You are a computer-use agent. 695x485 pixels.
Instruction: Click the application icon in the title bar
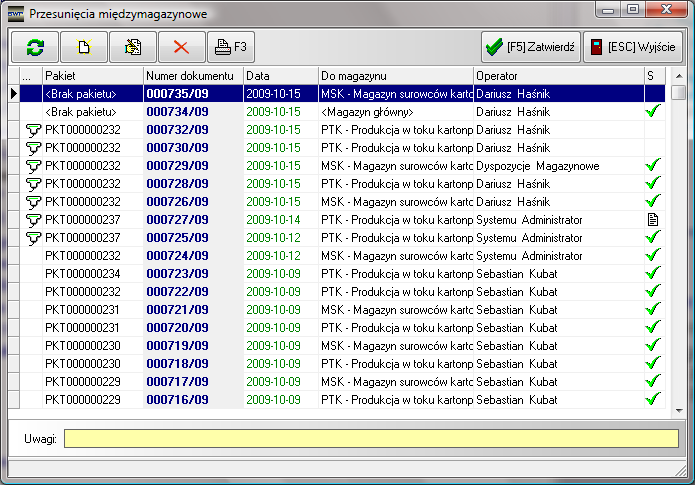(16, 14)
